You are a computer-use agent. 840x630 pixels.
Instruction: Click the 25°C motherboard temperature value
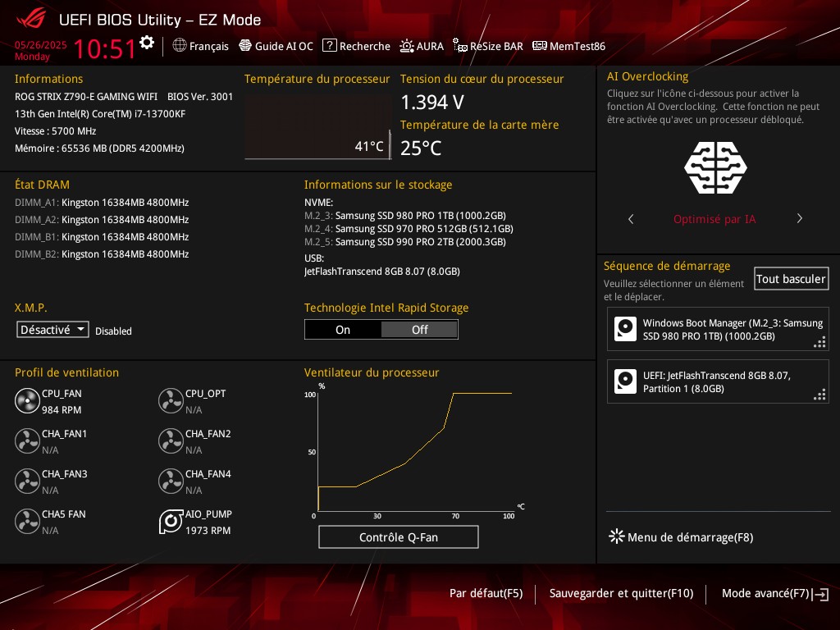(421, 148)
